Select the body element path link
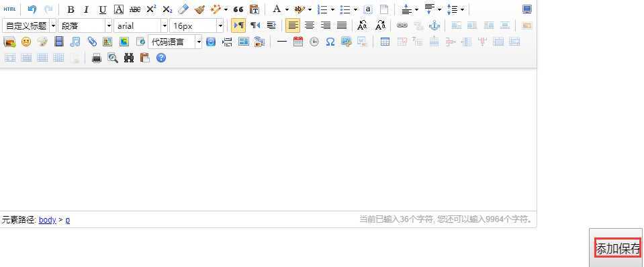Image resolution: width=644 pixels, height=267 pixels. (47, 220)
